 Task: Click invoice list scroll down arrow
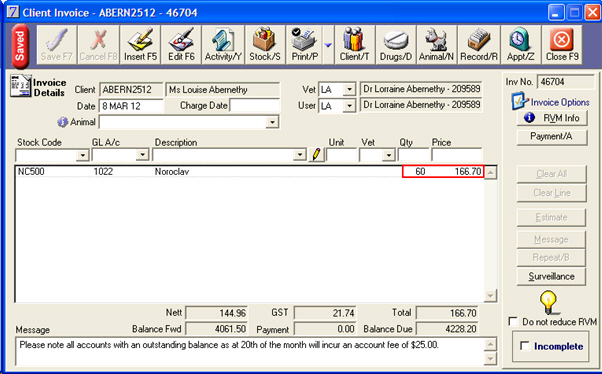click(x=490, y=295)
